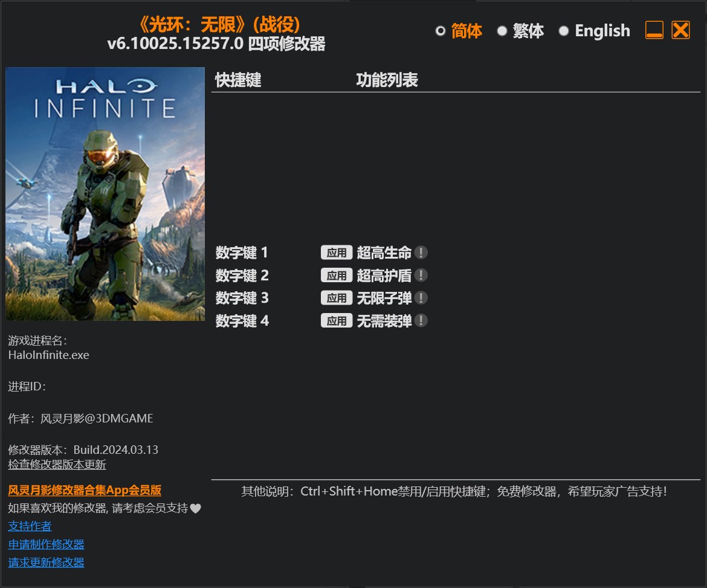The width and height of the screenshot is (707, 588).
Task: Click the info icon next to 无限子弹
Action: point(421,297)
